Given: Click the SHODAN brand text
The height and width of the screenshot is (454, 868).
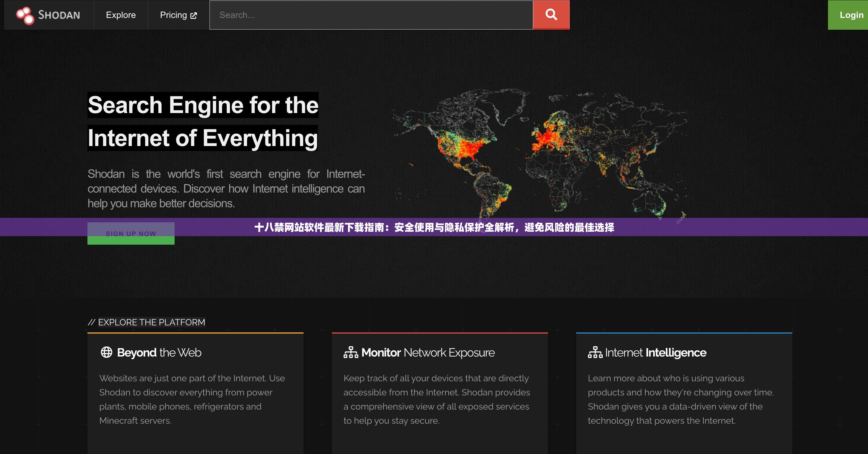Looking at the screenshot, I should click(59, 15).
